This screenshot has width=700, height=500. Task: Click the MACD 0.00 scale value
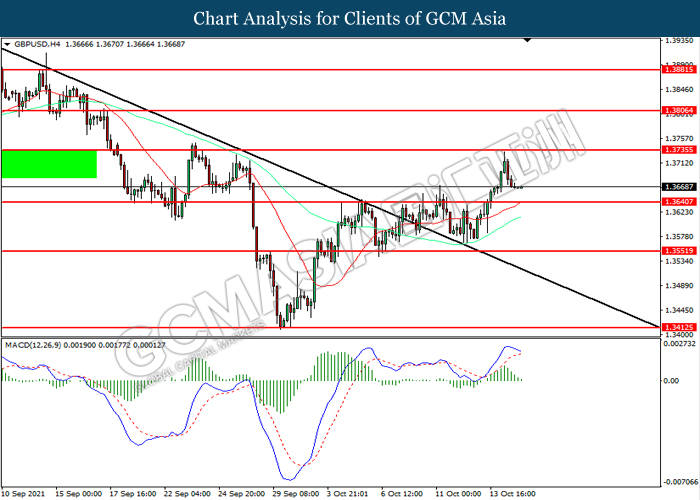pos(672,381)
